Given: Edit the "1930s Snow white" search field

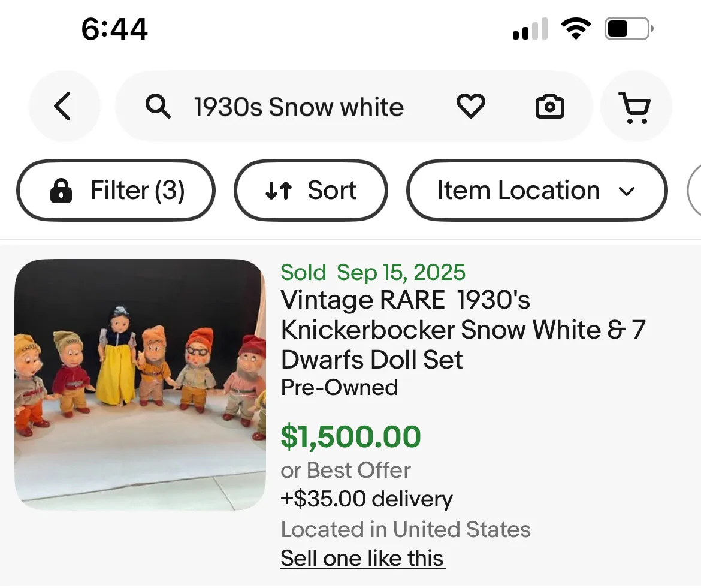Looking at the screenshot, I should click(x=298, y=107).
